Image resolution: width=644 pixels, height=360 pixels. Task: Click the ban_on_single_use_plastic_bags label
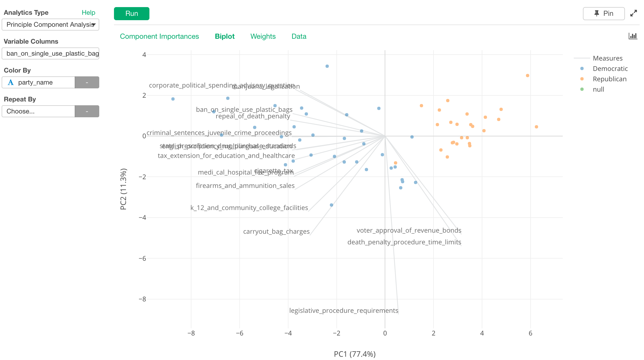click(244, 109)
